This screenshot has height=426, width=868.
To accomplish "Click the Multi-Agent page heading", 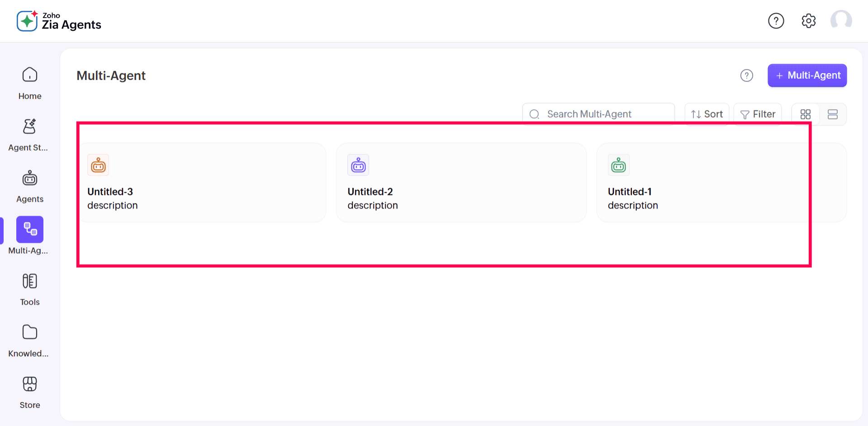I will (111, 76).
